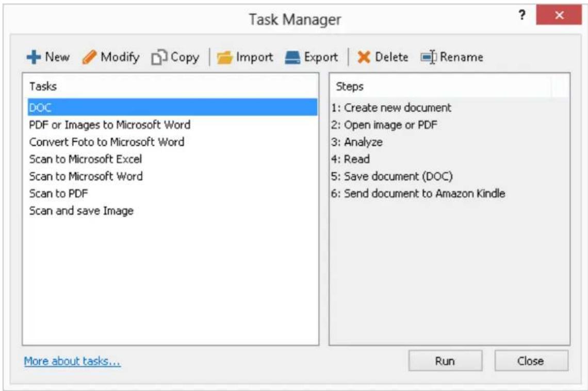This screenshot has height=391, width=588.
Task: Run the selected task
Action: tap(445, 361)
